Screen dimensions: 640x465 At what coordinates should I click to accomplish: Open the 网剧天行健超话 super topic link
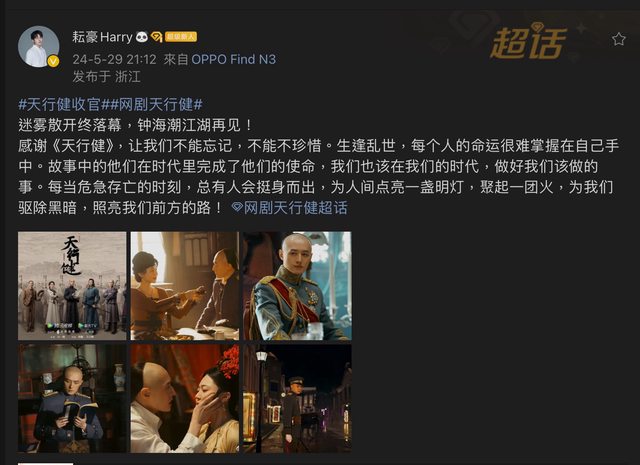coord(296,207)
